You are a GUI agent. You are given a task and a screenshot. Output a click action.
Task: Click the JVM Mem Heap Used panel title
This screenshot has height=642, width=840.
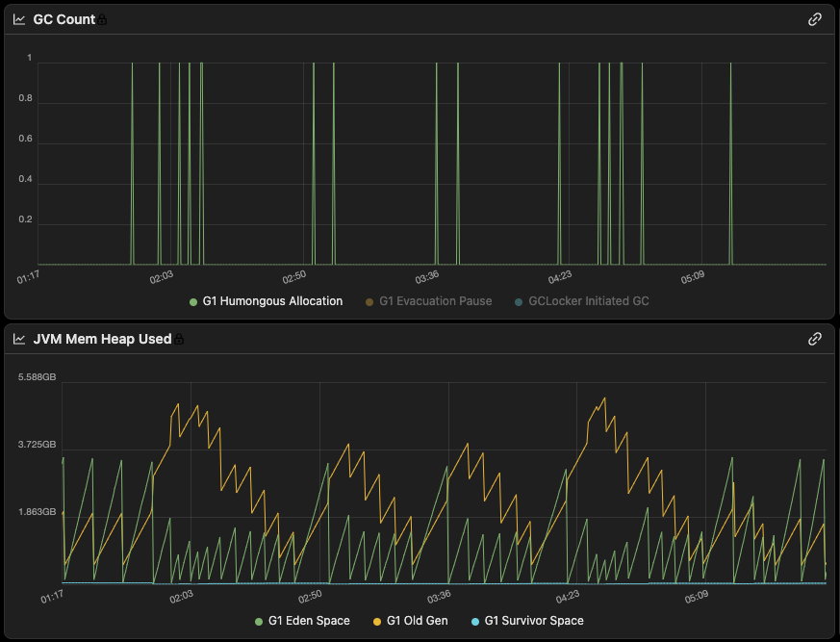coord(102,339)
